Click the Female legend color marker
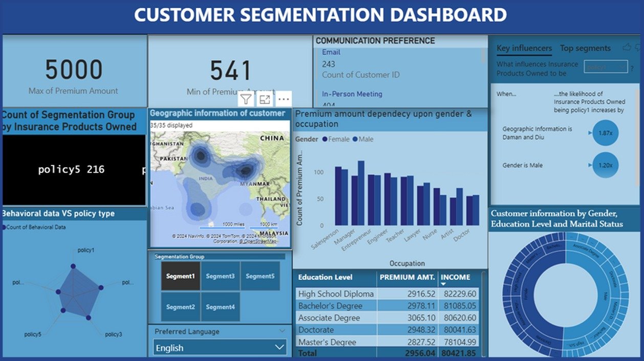This screenshot has width=644, height=361. (325, 139)
